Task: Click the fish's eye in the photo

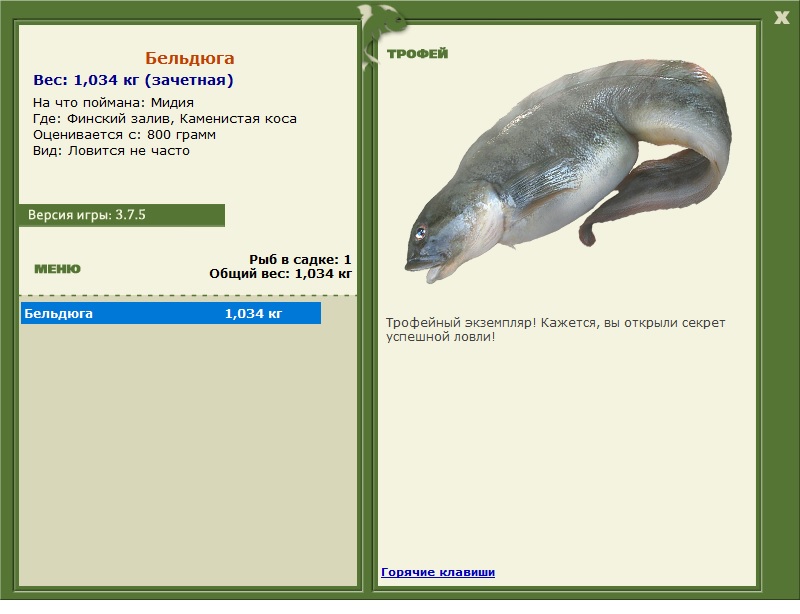Action: click(420, 233)
